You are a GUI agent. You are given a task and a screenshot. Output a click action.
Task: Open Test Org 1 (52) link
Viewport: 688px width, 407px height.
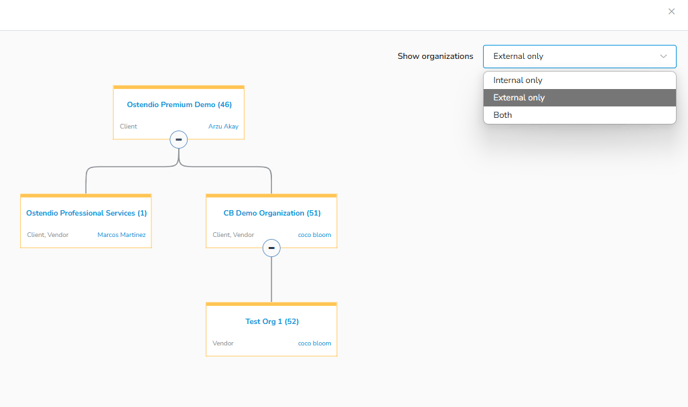[272, 321]
